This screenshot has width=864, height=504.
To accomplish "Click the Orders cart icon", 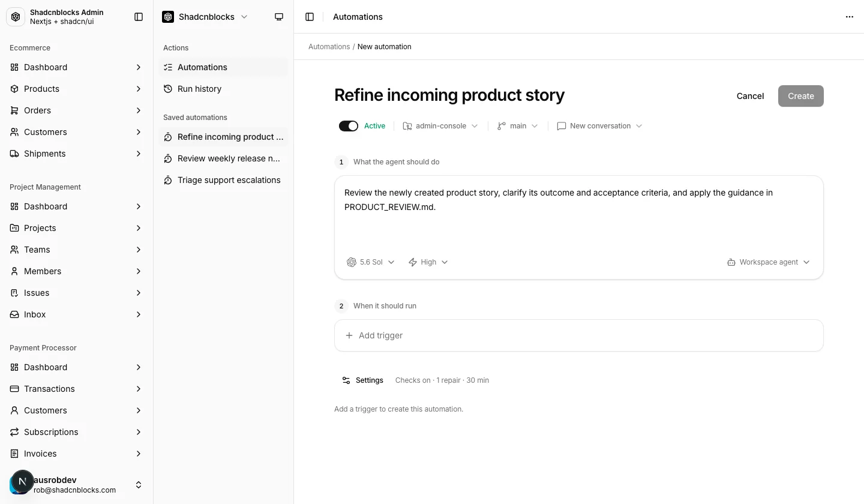I will pyautogui.click(x=14, y=110).
